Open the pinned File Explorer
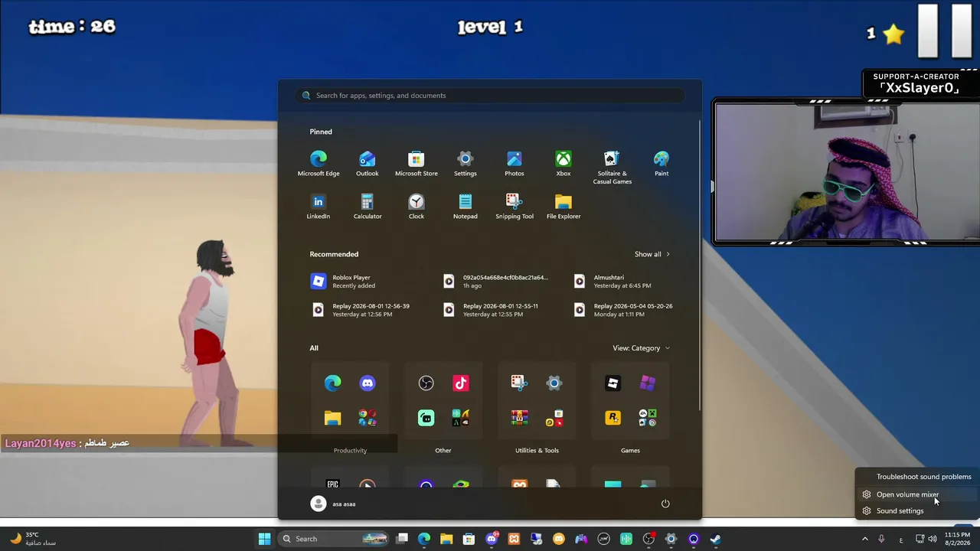Viewport: 980px width, 551px height. coord(563,207)
